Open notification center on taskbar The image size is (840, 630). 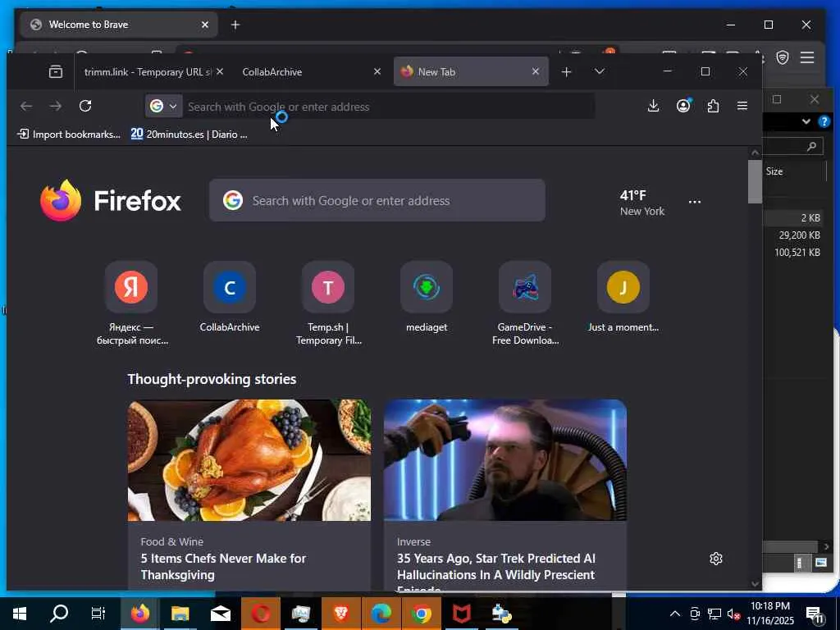(x=815, y=614)
